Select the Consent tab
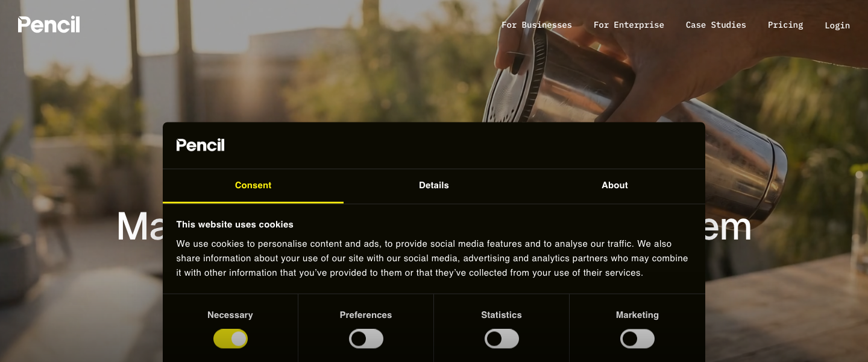This screenshot has height=362, width=868. point(253,186)
